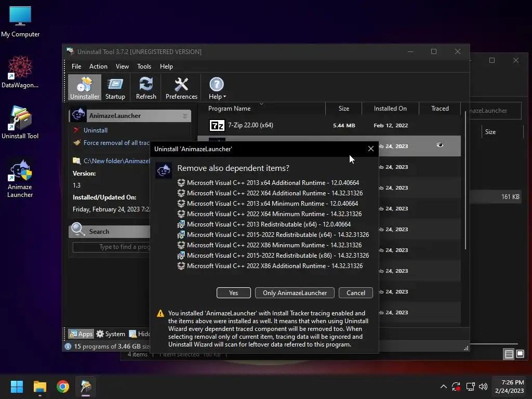
Task: Open the taskbar clock showing 7:26 PM
Action: pos(509,387)
